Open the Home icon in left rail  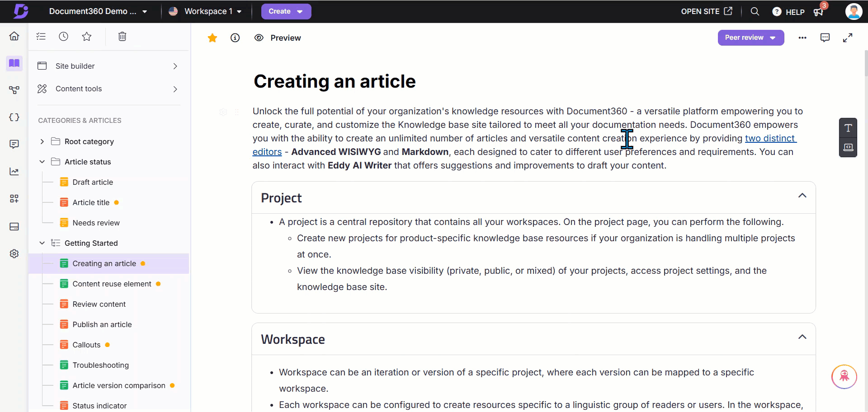[x=14, y=36]
